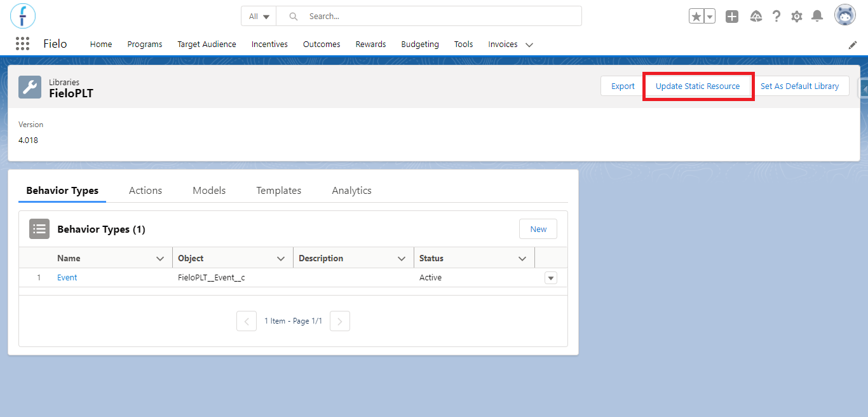Click the Fielo app name label
Image resolution: width=868 pixels, height=417 pixels.
click(x=55, y=44)
